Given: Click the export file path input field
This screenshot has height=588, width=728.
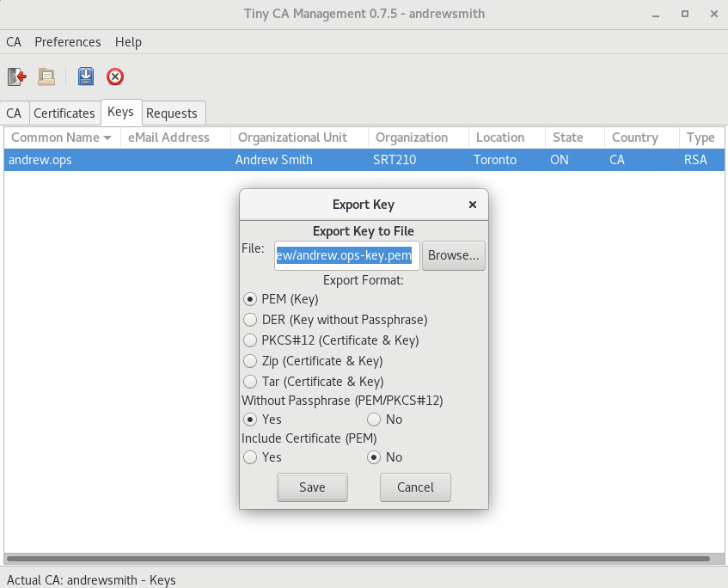Looking at the screenshot, I should (x=346, y=255).
